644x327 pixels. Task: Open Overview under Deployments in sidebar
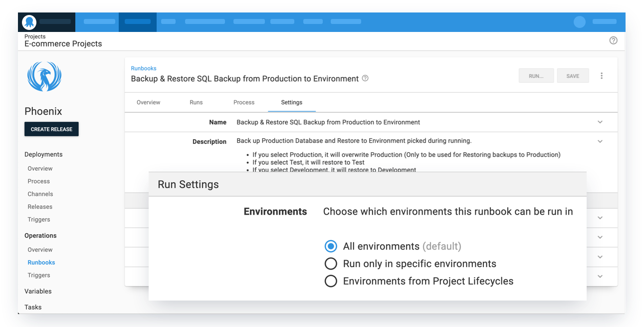coord(40,169)
